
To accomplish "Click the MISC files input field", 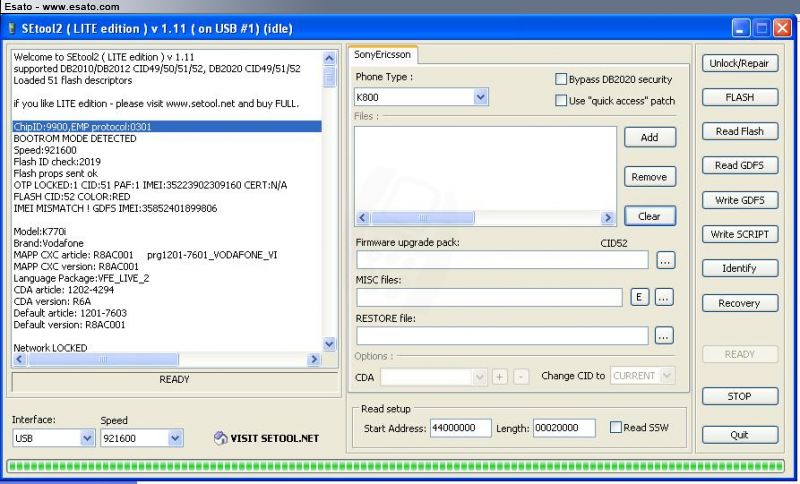I will (x=489, y=297).
